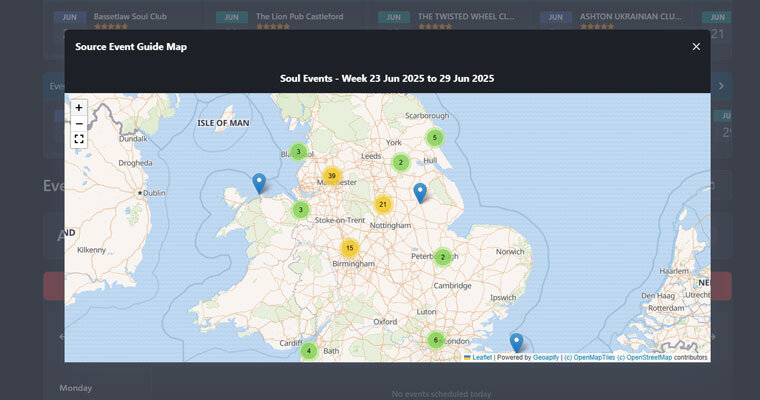
Task: Open the 6-event cluster near London
Action: 436,340
